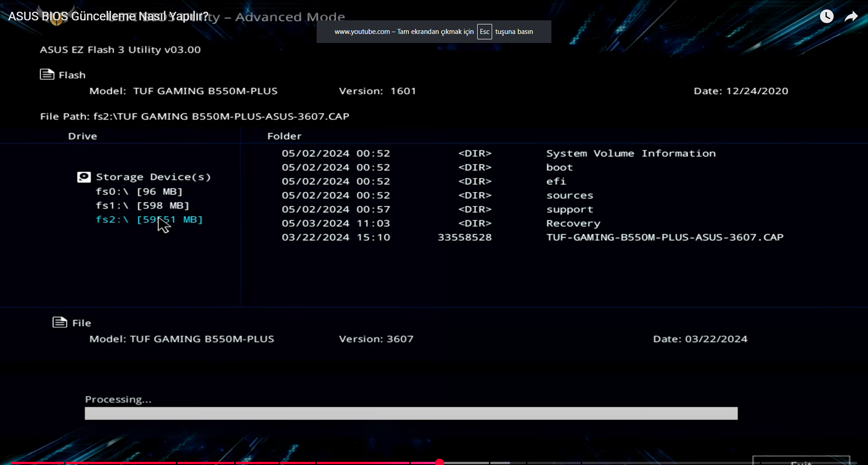This screenshot has height=465, width=868.
Task: Click the File Version: 3607 text
Action: tap(376, 339)
